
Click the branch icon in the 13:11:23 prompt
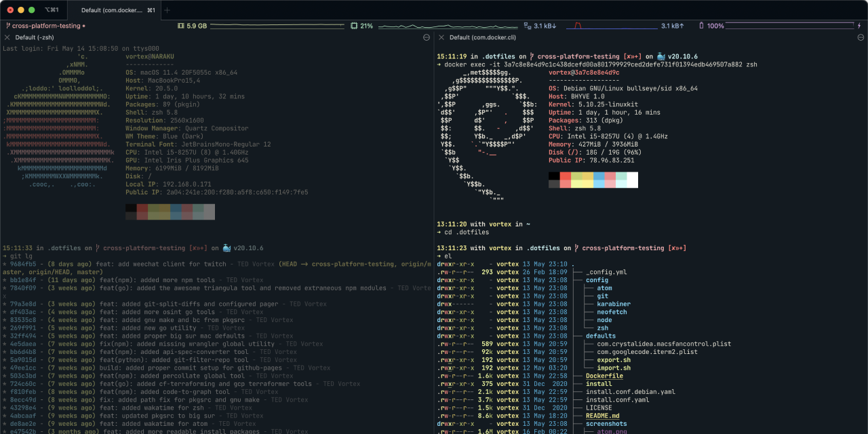click(576, 248)
